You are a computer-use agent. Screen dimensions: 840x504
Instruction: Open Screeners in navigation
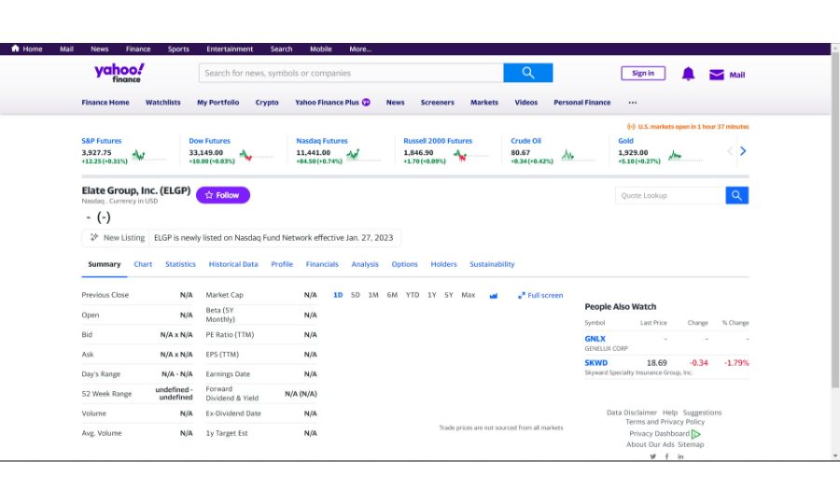pos(437,103)
